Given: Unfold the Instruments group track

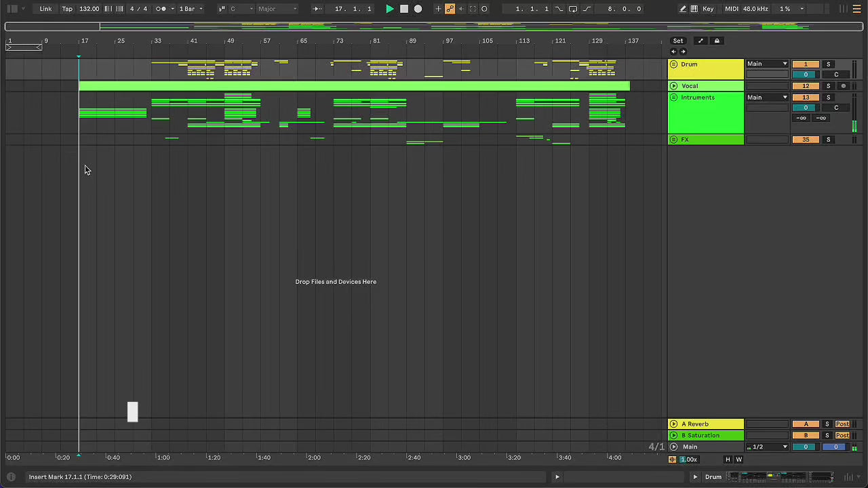Looking at the screenshot, I should point(673,98).
